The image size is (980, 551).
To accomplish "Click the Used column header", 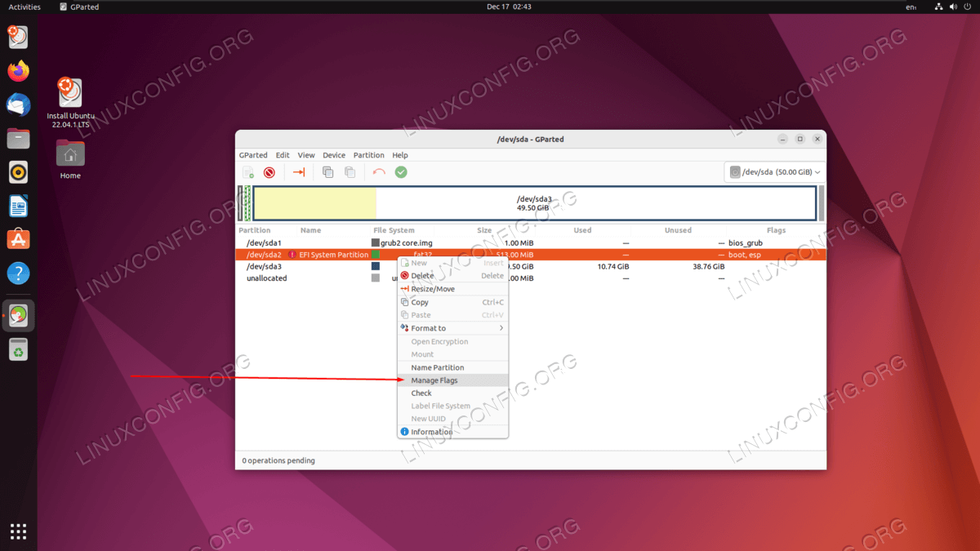I will pyautogui.click(x=582, y=230).
